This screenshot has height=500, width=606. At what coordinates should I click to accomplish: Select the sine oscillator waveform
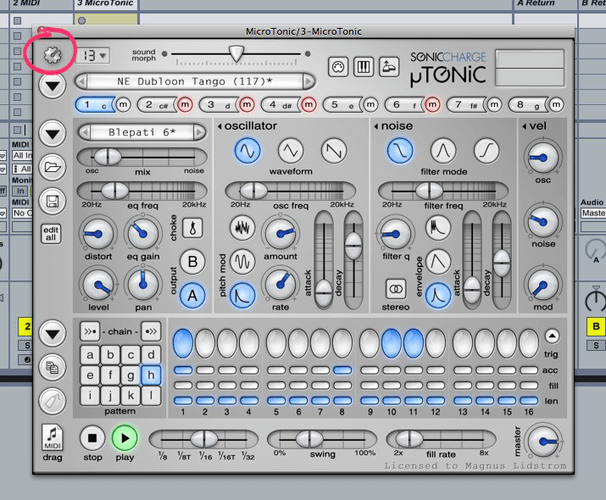click(247, 150)
